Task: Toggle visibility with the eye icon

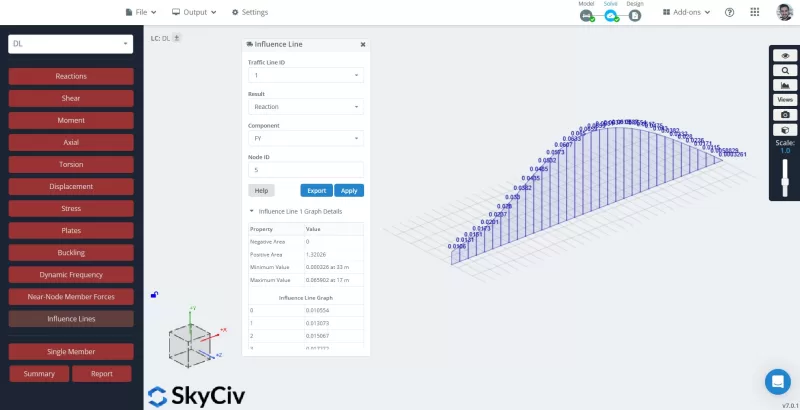Action: coord(785,56)
